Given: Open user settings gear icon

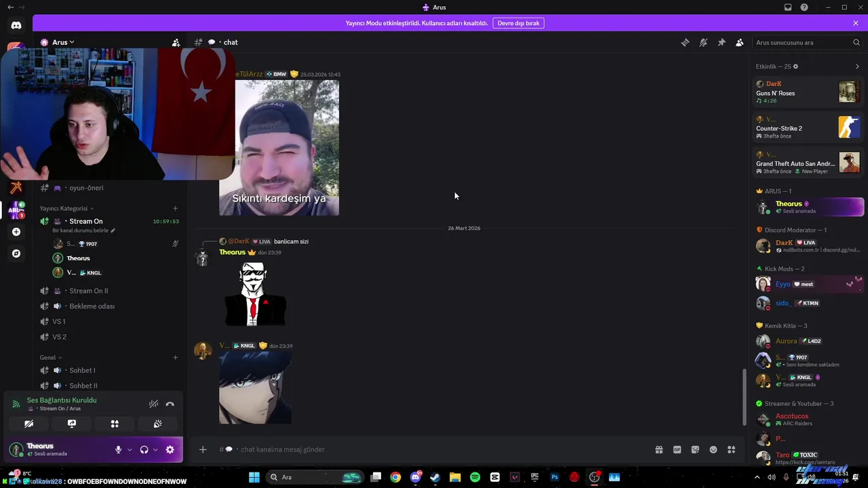Looking at the screenshot, I should point(170,449).
